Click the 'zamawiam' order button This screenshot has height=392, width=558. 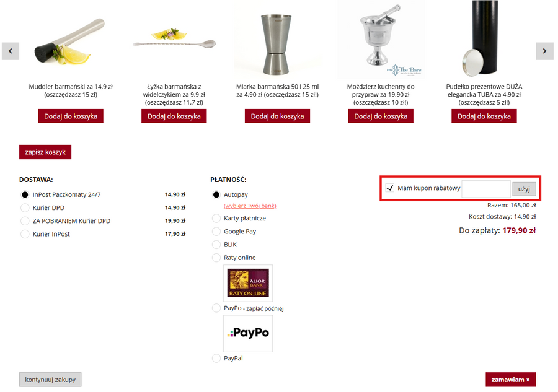[x=510, y=380]
